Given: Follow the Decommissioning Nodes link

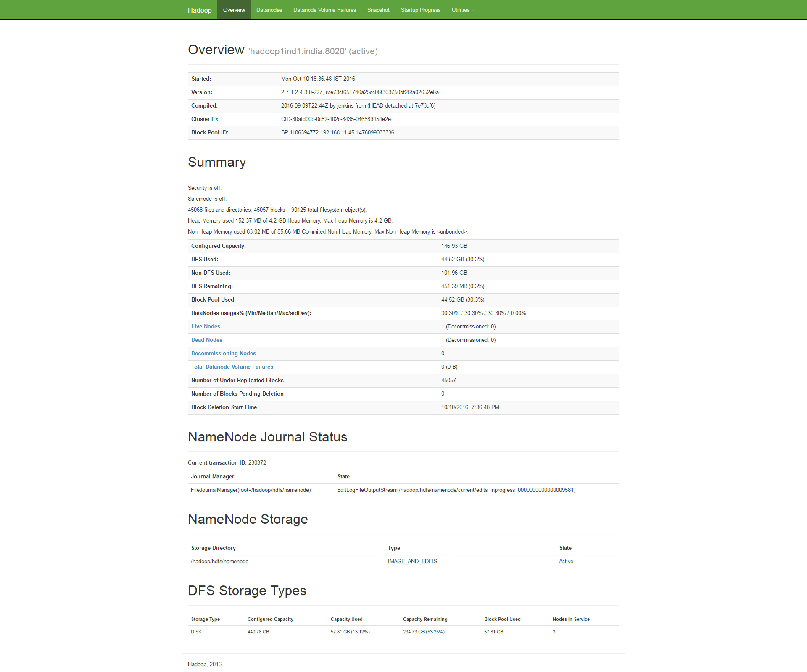Looking at the screenshot, I should (x=224, y=354).
